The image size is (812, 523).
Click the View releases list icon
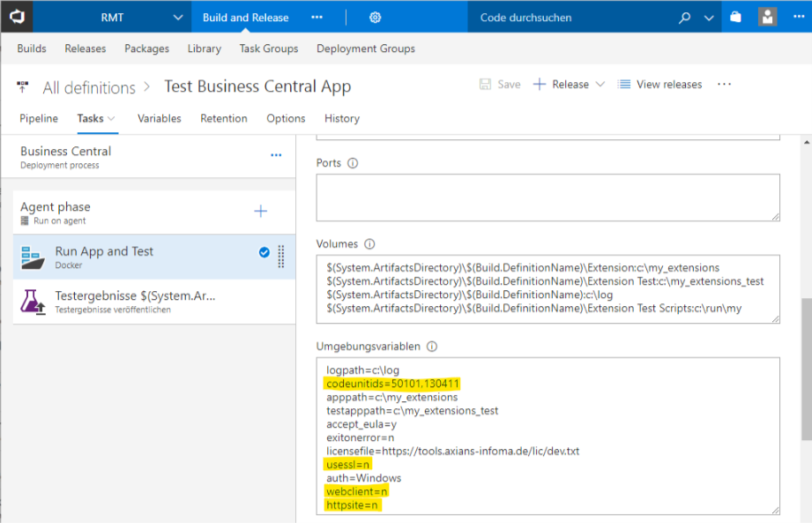(624, 85)
